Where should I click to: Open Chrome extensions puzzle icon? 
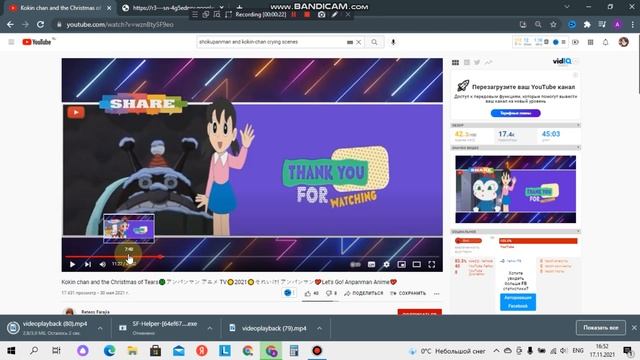(x=587, y=24)
